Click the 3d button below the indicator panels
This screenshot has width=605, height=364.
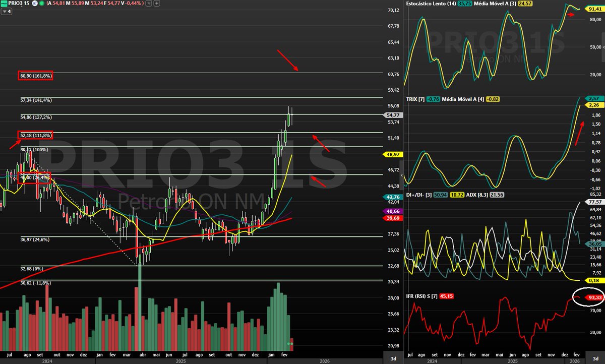click(x=594, y=358)
